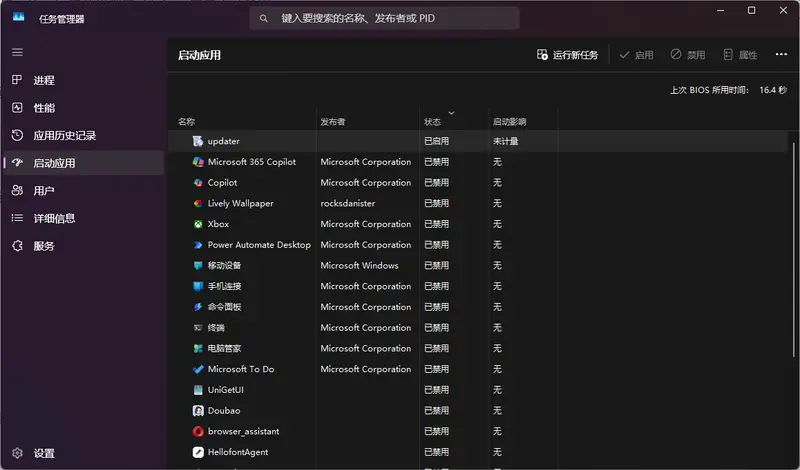This screenshot has width=800, height=470.
Task: Select the browser_assistant name text
Action: pyautogui.click(x=243, y=431)
